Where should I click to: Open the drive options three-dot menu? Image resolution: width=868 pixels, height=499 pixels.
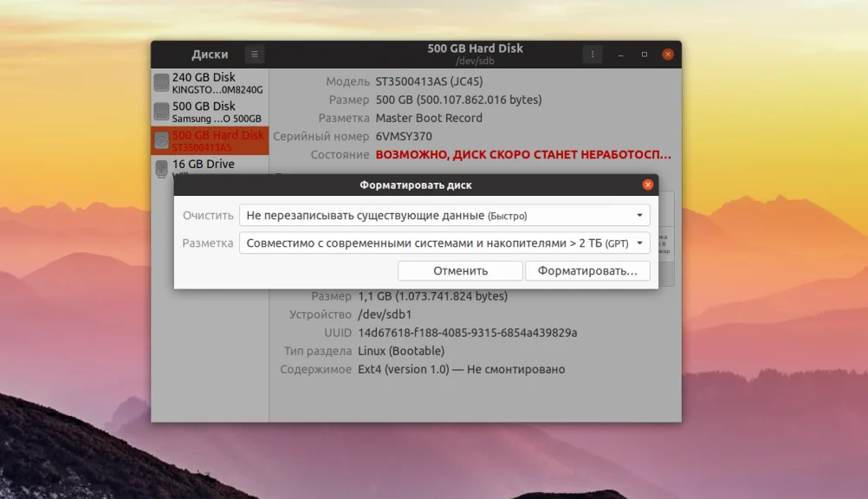pos(593,55)
